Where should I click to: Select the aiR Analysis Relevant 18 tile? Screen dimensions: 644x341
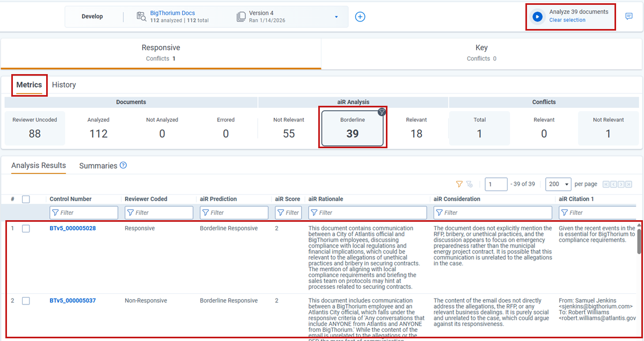point(416,128)
